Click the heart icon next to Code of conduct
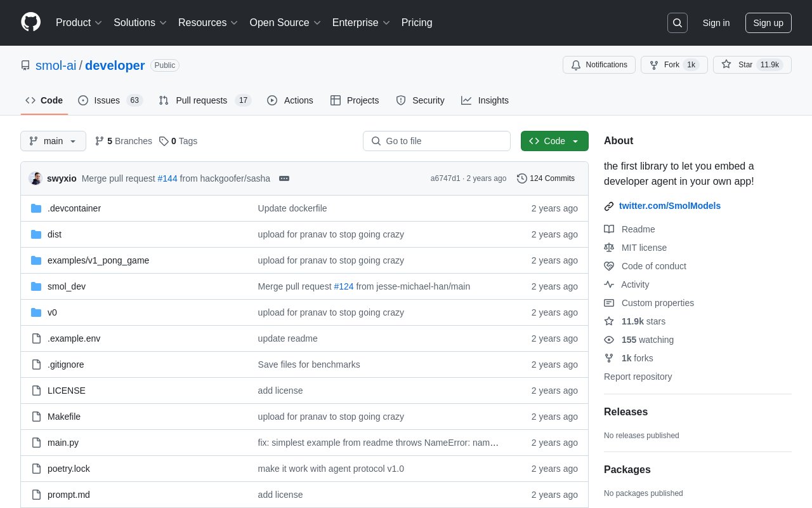The image size is (812, 508). 609,266
